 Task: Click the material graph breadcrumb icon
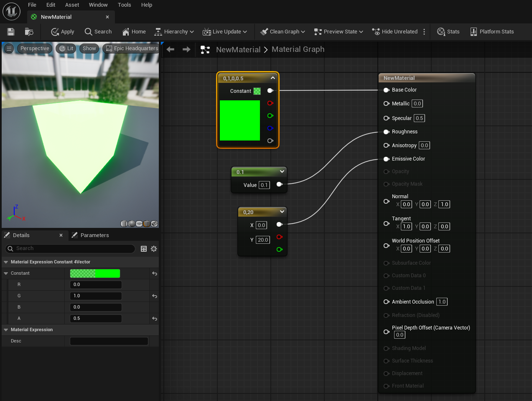click(x=205, y=50)
